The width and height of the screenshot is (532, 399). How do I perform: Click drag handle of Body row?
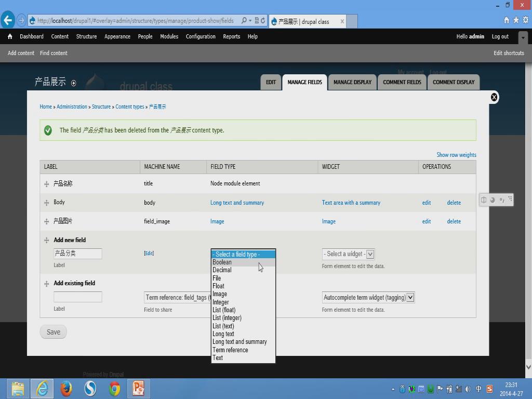click(46, 203)
